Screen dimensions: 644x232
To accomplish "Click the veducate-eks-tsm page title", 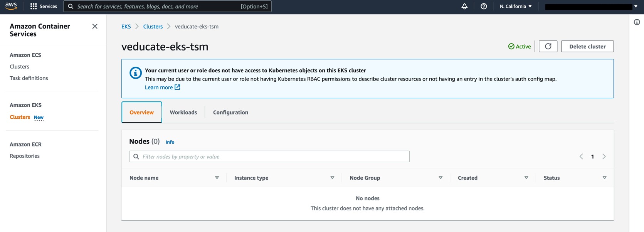I will tap(165, 46).
